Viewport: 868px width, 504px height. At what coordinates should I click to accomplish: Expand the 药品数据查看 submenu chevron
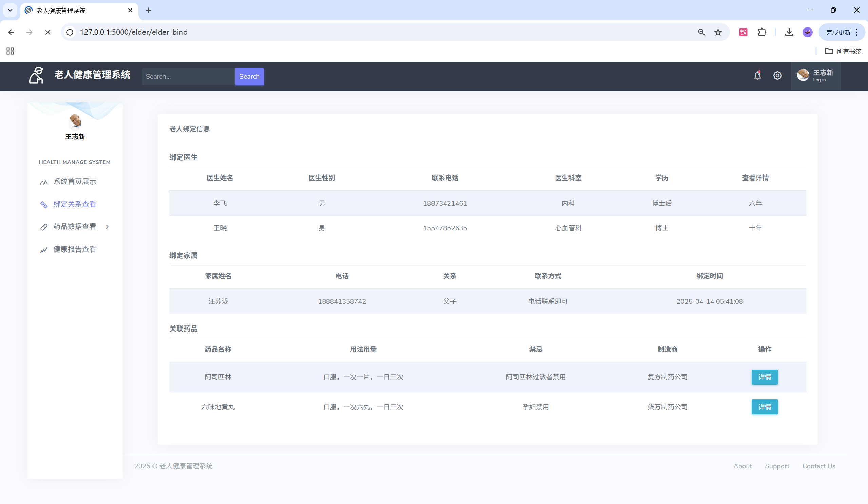pos(108,227)
